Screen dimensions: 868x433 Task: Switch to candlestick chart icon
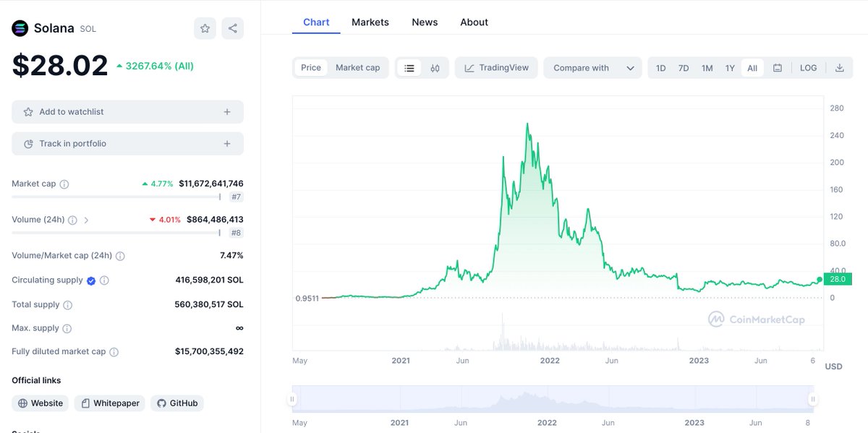tap(435, 68)
